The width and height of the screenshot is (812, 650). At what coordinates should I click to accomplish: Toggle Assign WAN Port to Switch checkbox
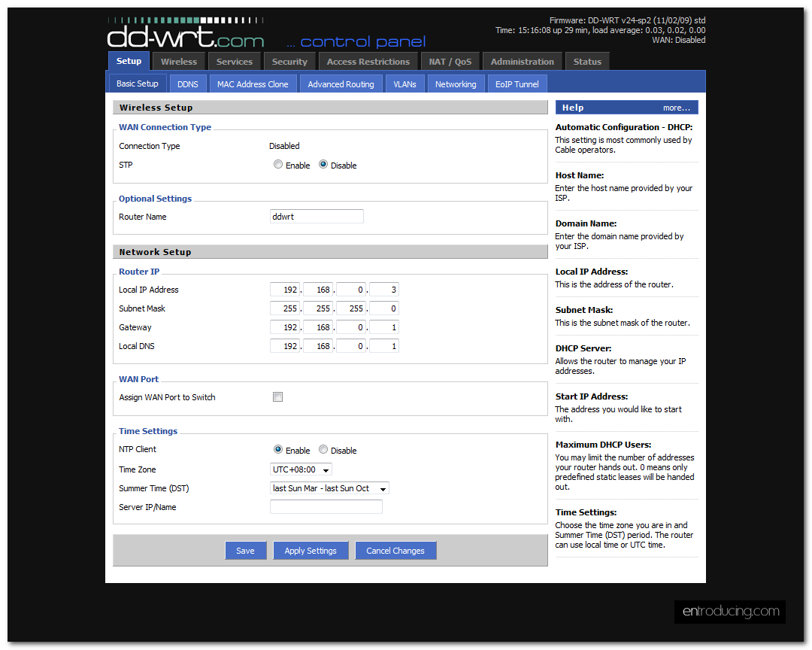coord(277,397)
